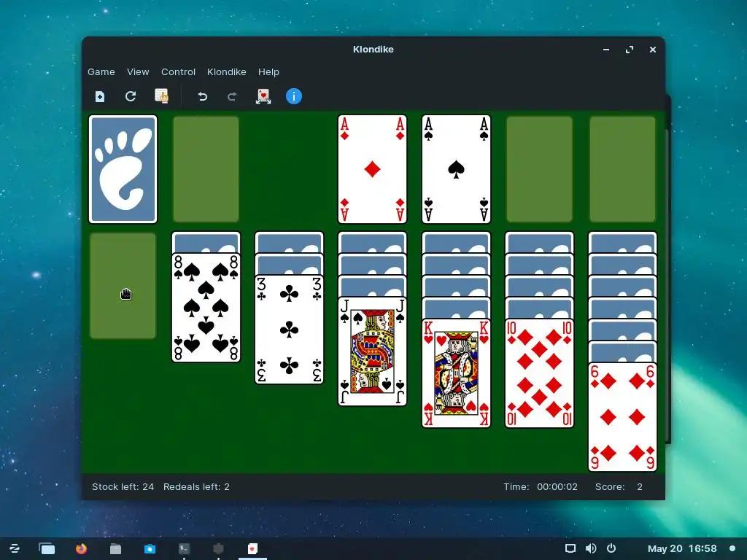The width and height of the screenshot is (747, 560).
Task: Launch Firefox from the taskbar
Action: coord(82,548)
